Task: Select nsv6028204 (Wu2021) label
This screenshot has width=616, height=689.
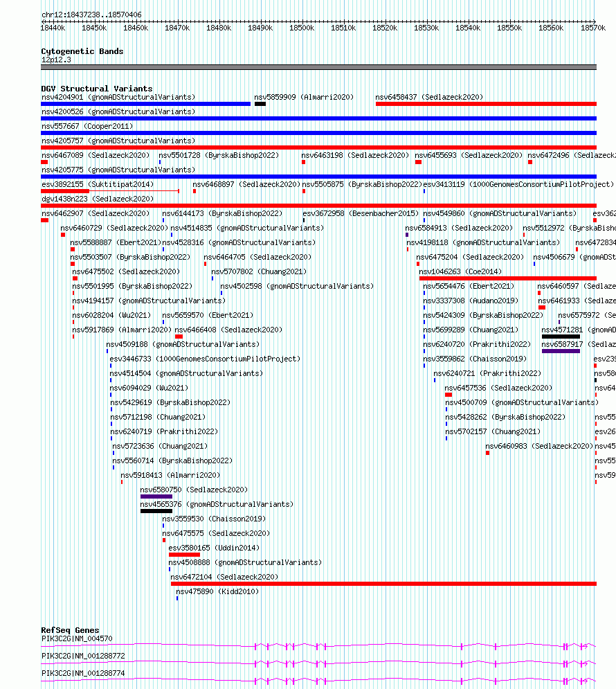Action: click(111, 315)
